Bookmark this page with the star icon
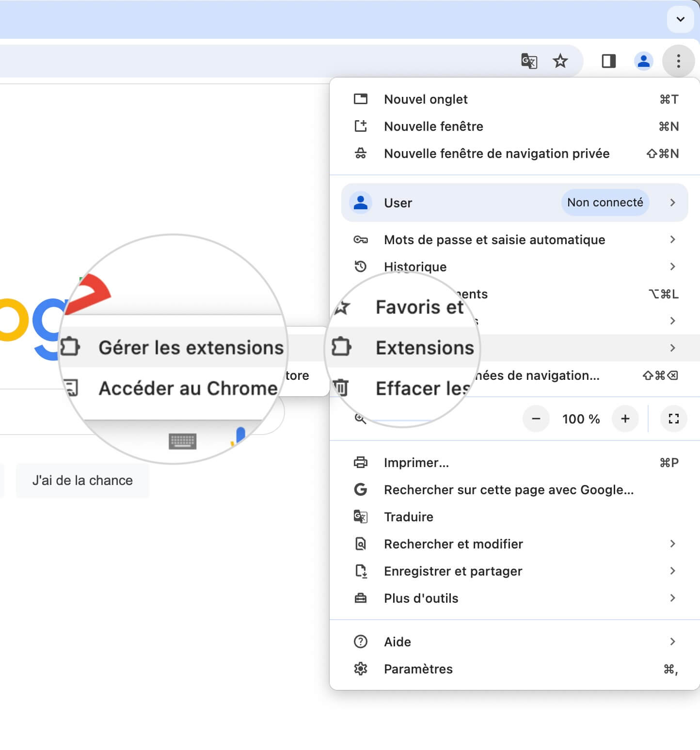The width and height of the screenshot is (700, 750). [x=560, y=62]
